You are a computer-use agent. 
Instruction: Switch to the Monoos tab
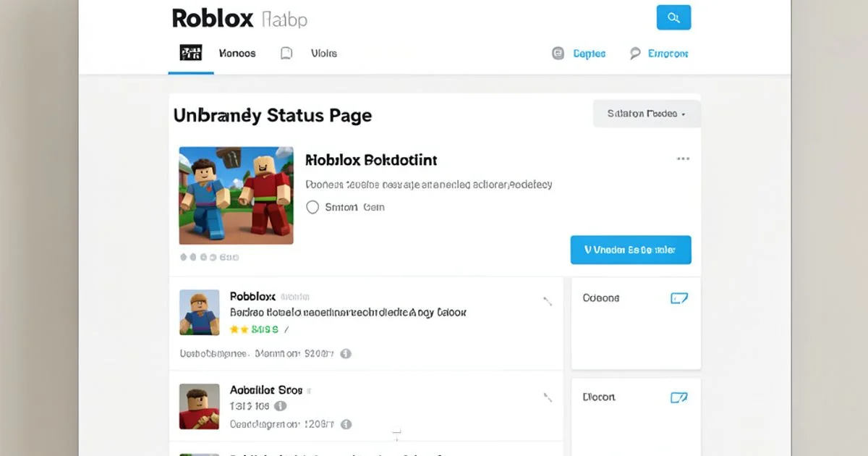pos(237,52)
